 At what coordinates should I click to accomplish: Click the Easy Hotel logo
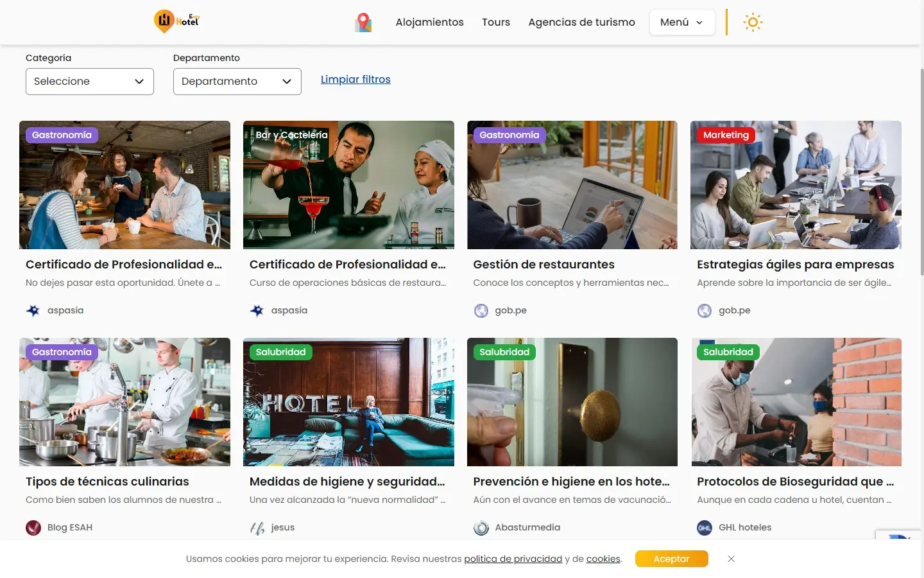(x=177, y=21)
